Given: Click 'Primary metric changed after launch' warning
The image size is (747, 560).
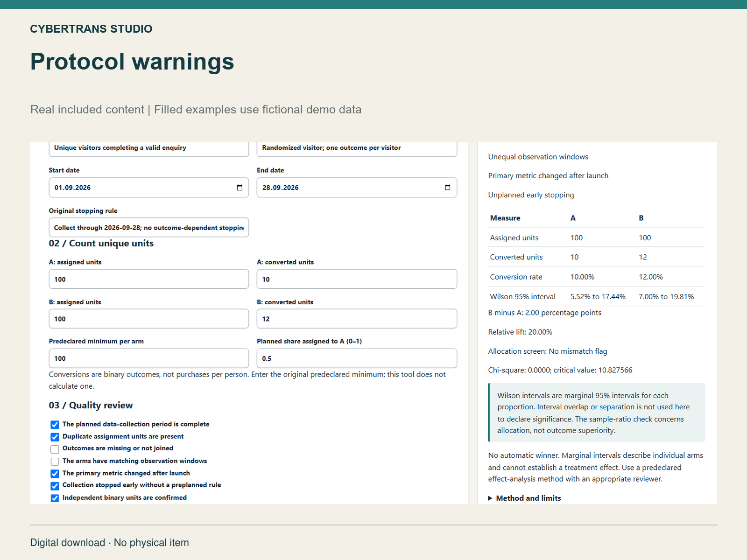Looking at the screenshot, I should [x=549, y=175].
